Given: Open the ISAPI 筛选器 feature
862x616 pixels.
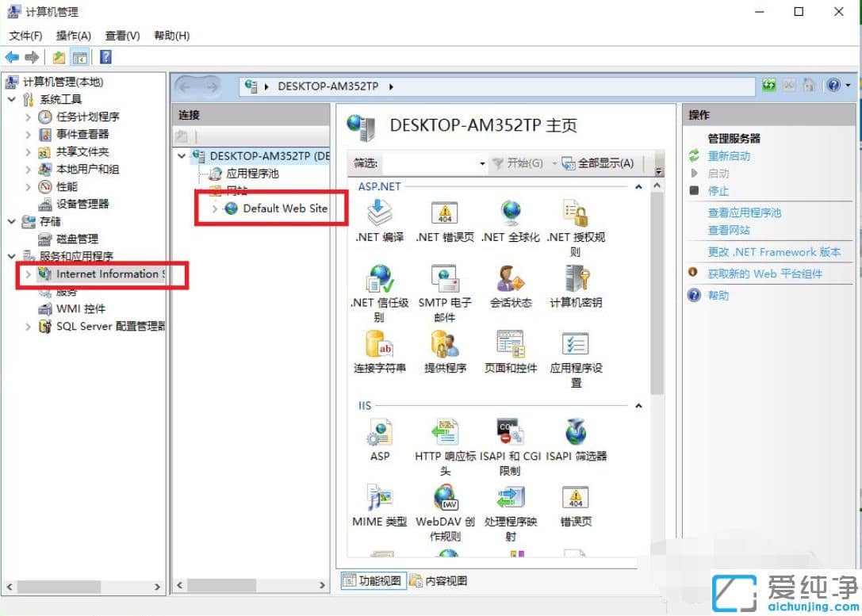Looking at the screenshot, I should coord(575,434).
